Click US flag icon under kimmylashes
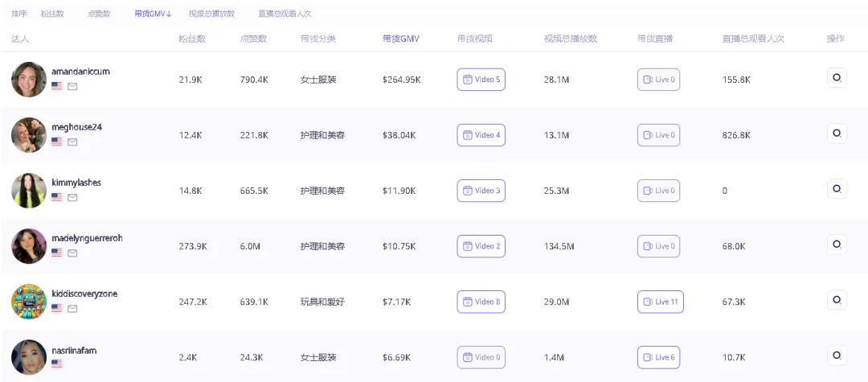Viewport: 868px width, 382px height. tap(56, 198)
